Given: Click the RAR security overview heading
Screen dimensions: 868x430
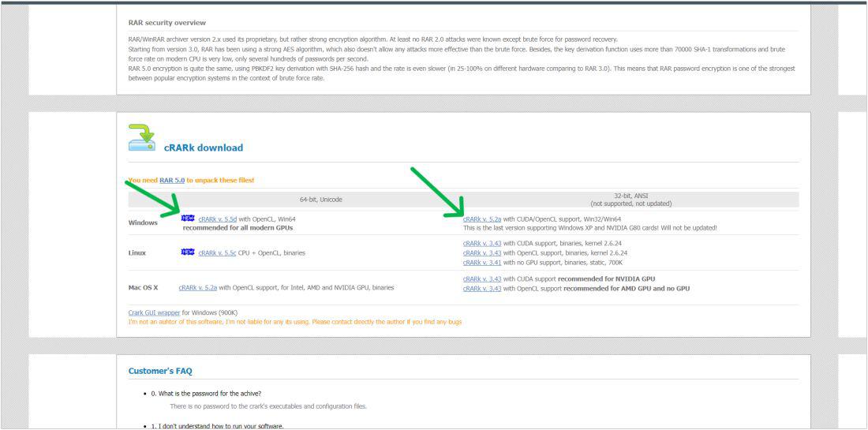Looking at the screenshot, I should click(x=167, y=23).
